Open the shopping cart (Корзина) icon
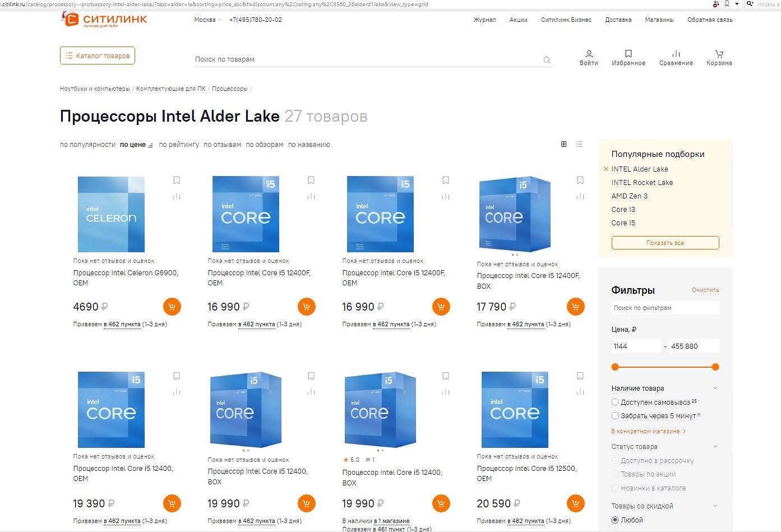The height and width of the screenshot is (532, 781). [719, 54]
